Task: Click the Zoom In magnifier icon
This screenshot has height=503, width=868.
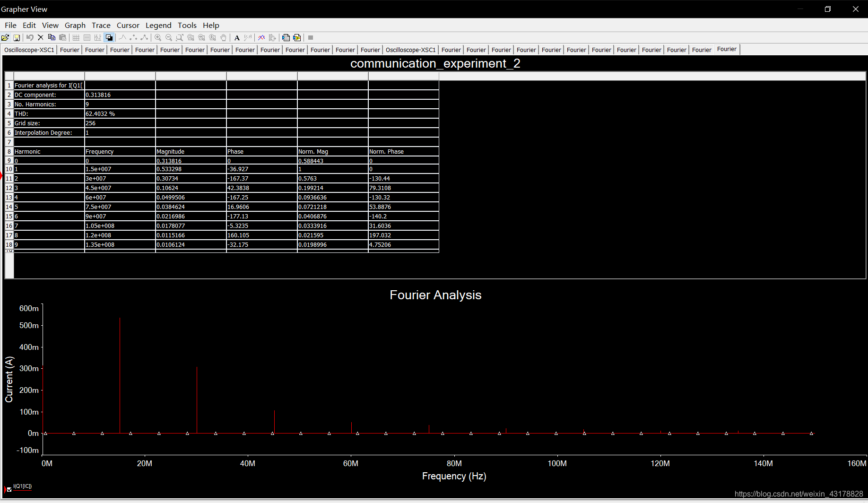Action: 158,38
